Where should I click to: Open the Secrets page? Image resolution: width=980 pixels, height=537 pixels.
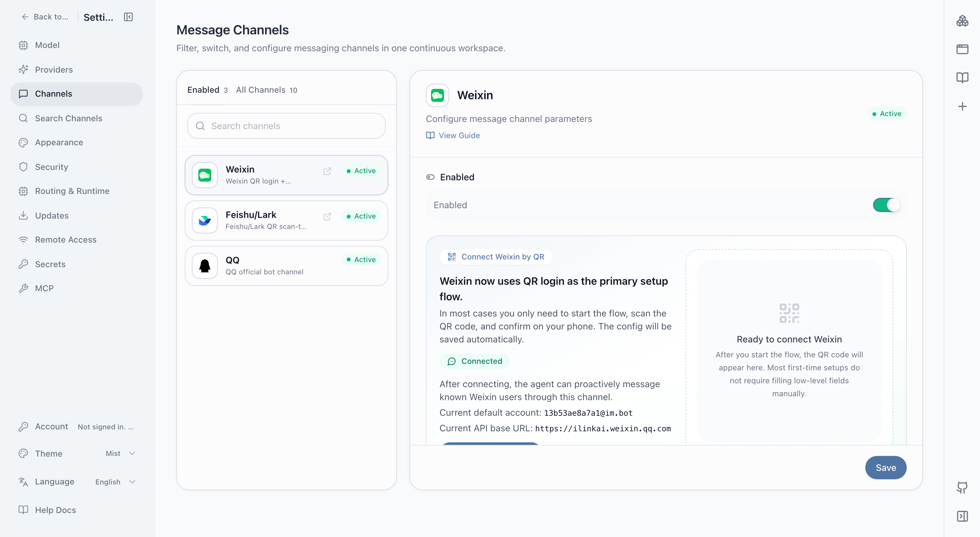[76, 264]
